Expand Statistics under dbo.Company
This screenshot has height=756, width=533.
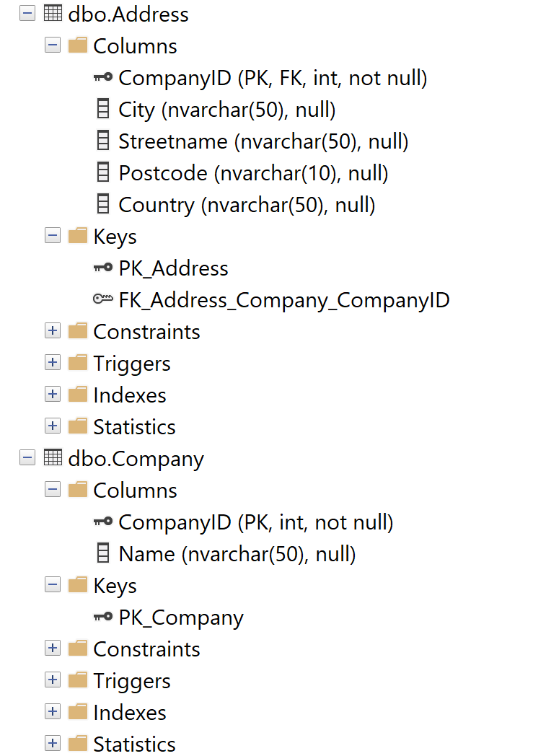coord(53,744)
